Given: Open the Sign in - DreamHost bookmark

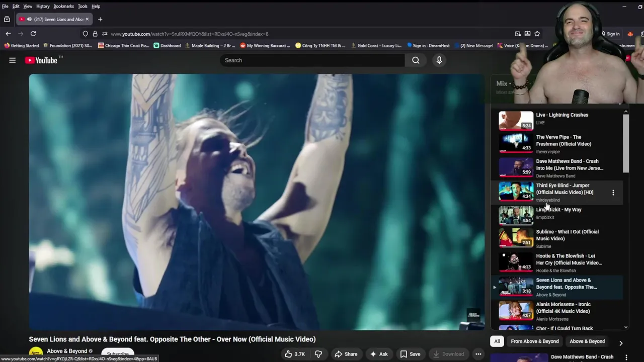Looking at the screenshot, I should point(428,45).
